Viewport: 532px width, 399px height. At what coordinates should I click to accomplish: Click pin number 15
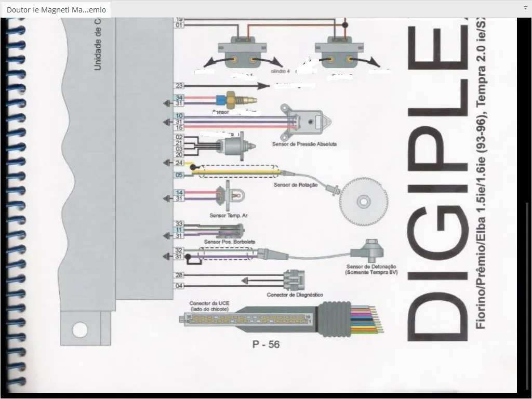(179, 128)
